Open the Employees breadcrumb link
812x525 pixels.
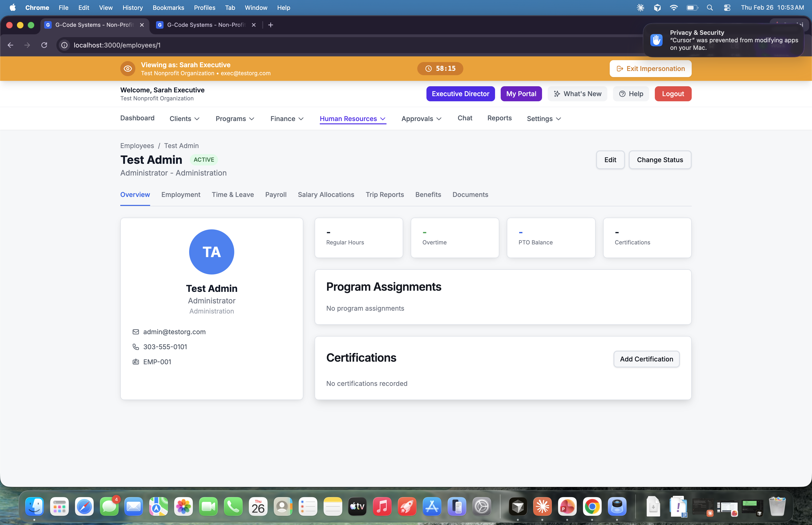(137, 145)
